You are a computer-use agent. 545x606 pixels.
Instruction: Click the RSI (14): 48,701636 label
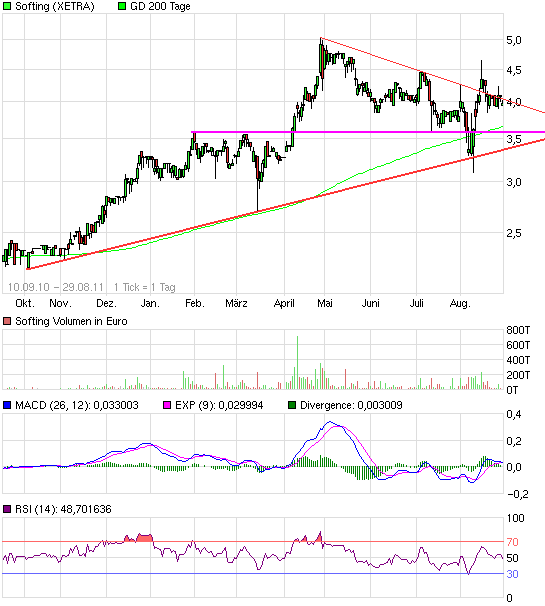point(63,509)
